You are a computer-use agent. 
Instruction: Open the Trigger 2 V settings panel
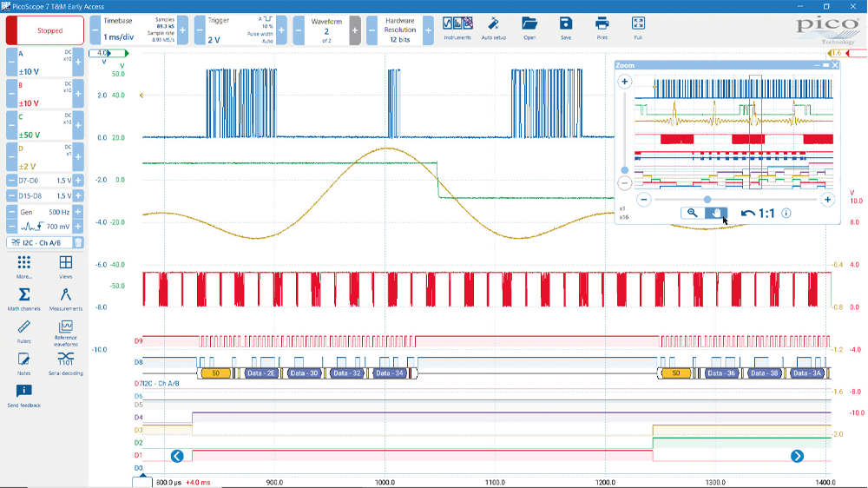[240, 30]
